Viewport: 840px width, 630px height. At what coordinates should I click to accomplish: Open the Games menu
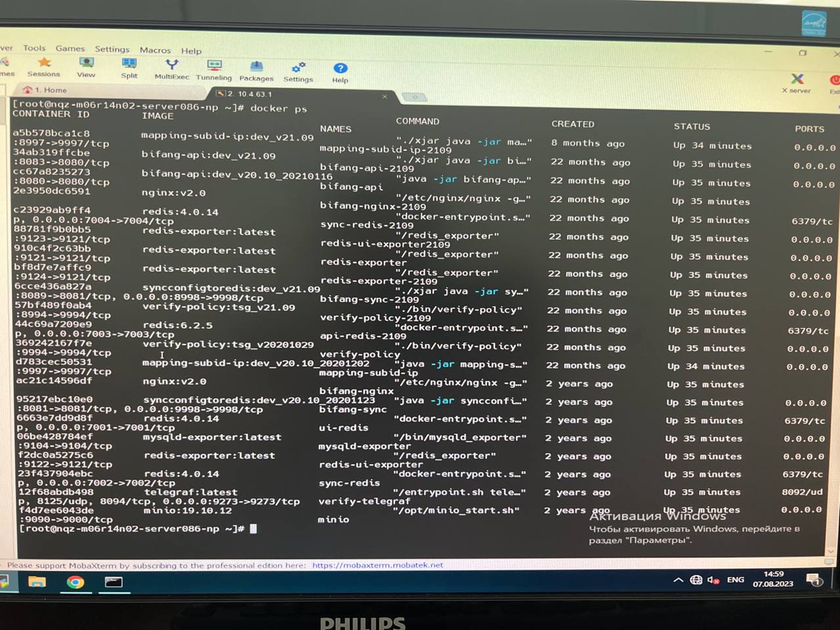pyautogui.click(x=70, y=48)
